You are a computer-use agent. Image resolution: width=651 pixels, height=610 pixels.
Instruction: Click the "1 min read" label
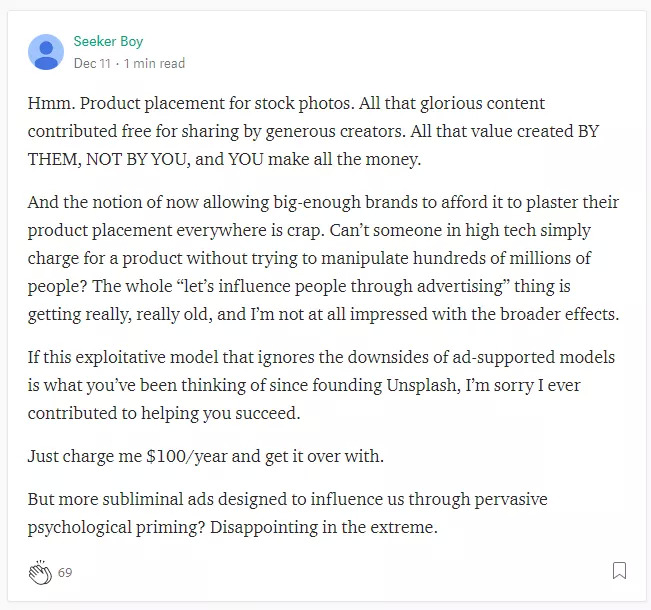154,63
